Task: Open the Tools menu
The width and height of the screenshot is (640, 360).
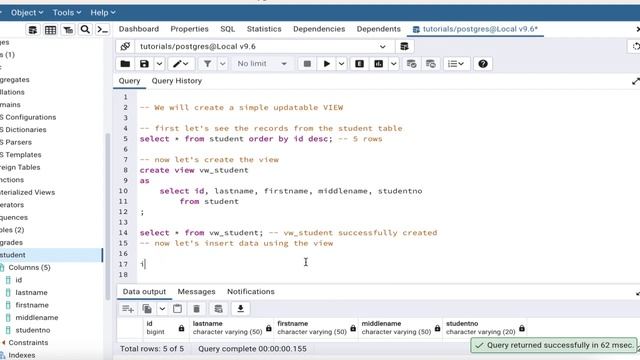Action: [x=67, y=13]
